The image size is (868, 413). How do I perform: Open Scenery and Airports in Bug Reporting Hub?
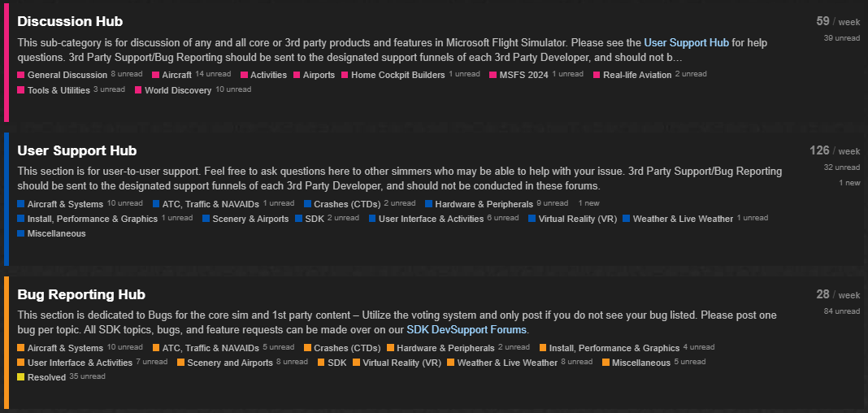point(230,363)
